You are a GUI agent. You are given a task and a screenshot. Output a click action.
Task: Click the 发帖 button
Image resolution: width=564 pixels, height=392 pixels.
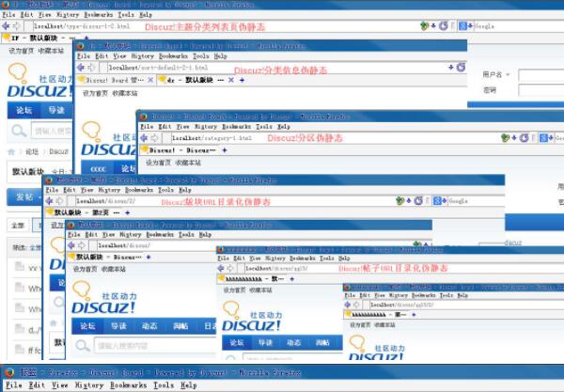tap(24, 197)
